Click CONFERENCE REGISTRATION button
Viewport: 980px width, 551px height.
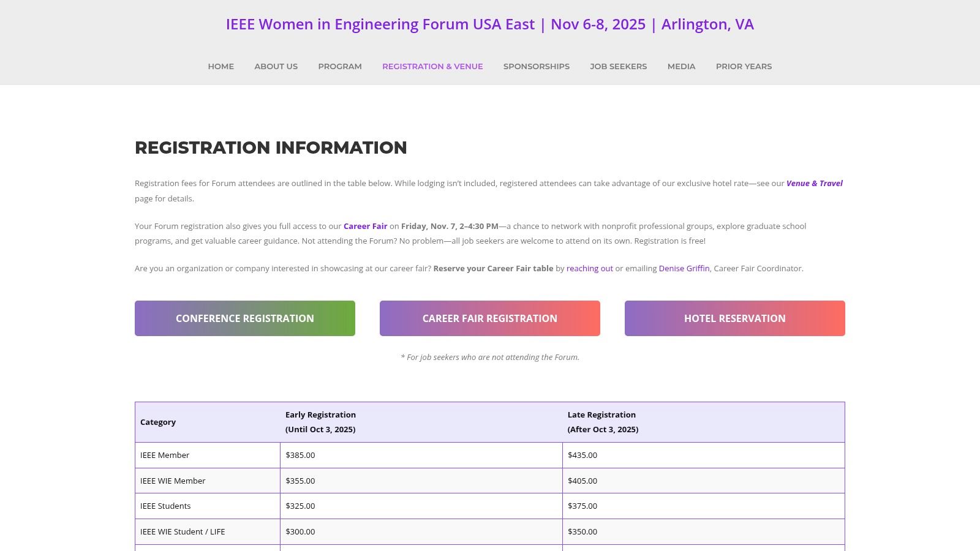(x=245, y=318)
